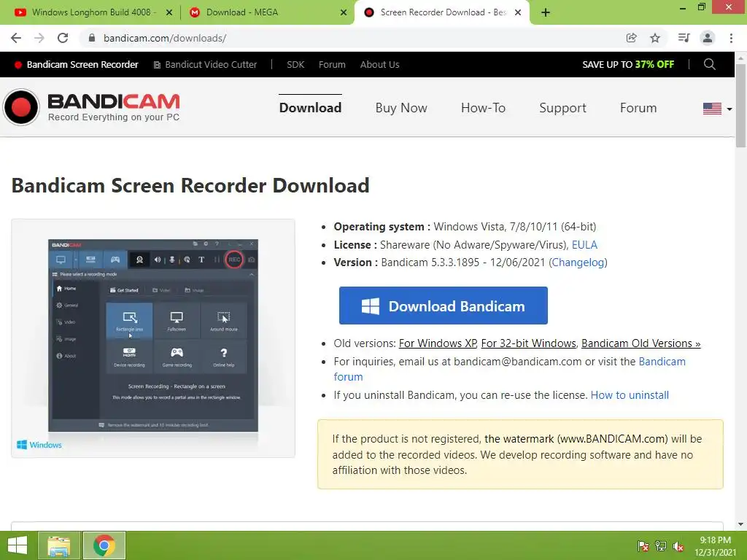Open Bandicut Video Cutter link
Image resolution: width=747 pixels, height=560 pixels.
click(x=205, y=65)
